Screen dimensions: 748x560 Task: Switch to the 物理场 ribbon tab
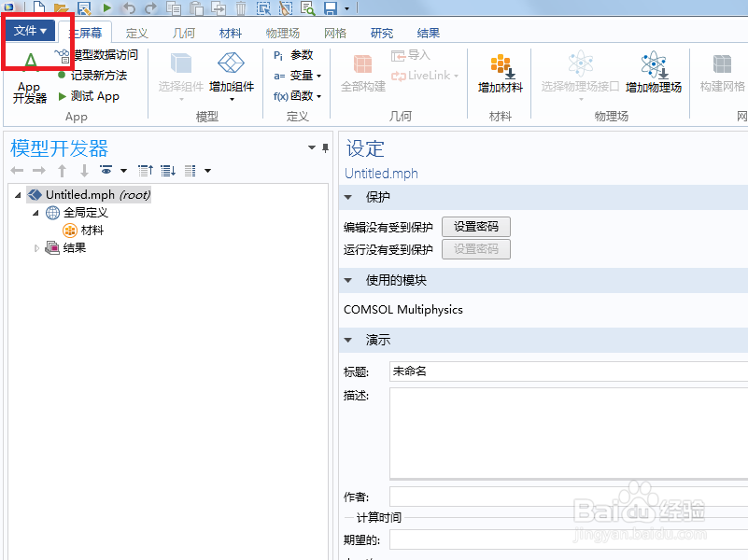click(282, 33)
